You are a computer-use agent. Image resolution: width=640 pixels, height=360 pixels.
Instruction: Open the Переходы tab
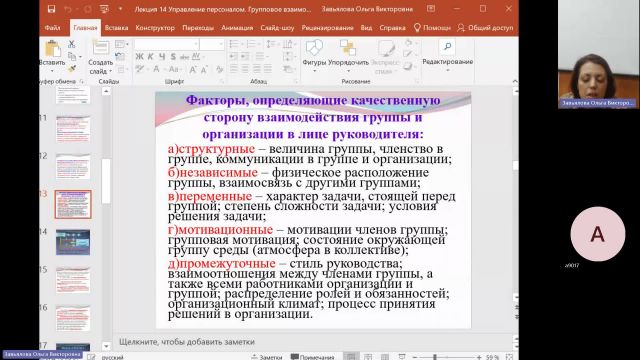[x=198, y=28]
